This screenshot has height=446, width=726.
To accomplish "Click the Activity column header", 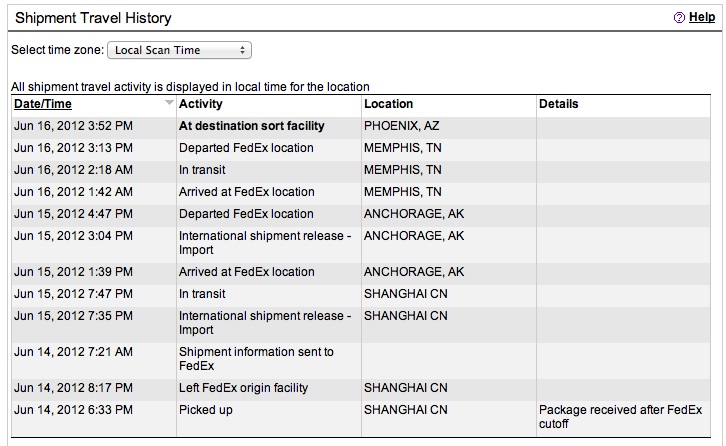I will (x=200, y=104).
